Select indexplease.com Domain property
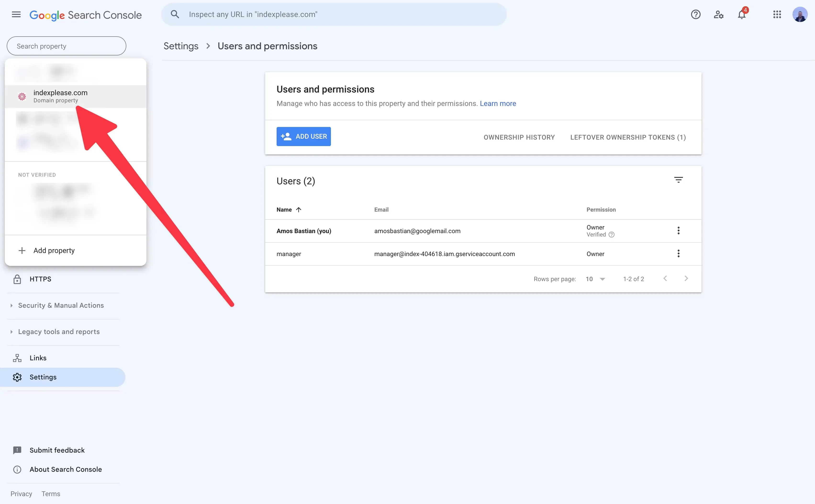Screen dimensions: 815x504 75,96
